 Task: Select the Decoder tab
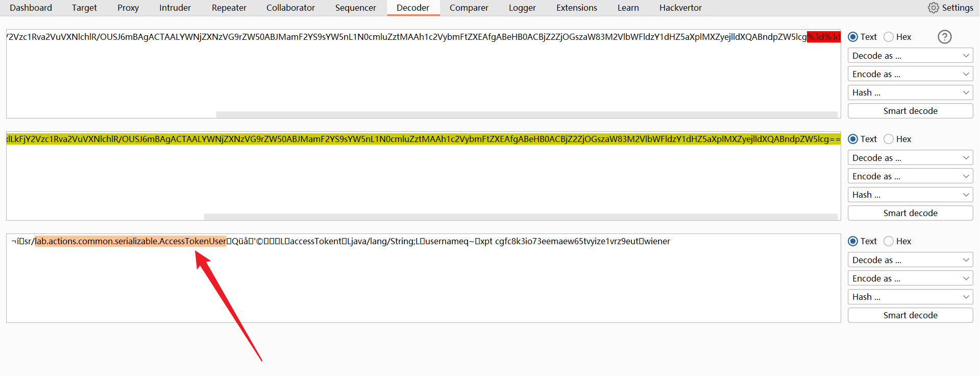click(413, 8)
